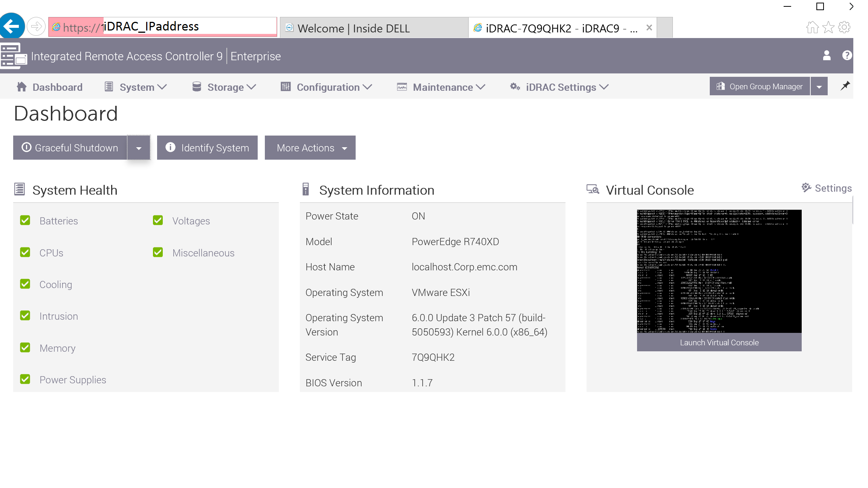The image size is (868, 488).
Task: Expand the Graceful Shutdown dropdown arrow
Action: (x=139, y=148)
